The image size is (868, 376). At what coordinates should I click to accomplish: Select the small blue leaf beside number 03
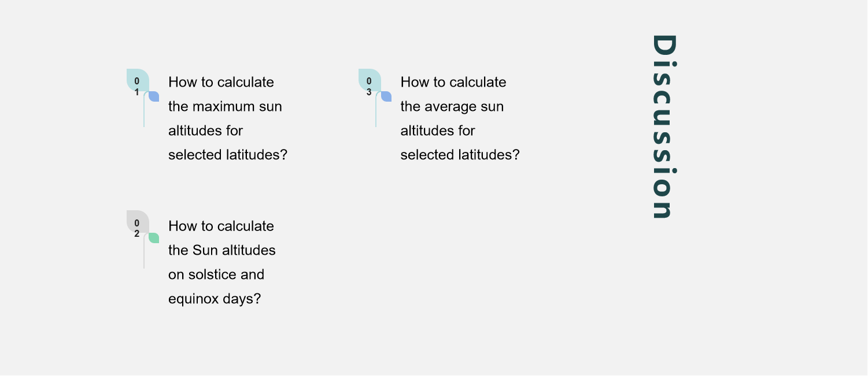click(x=386, y=96)
